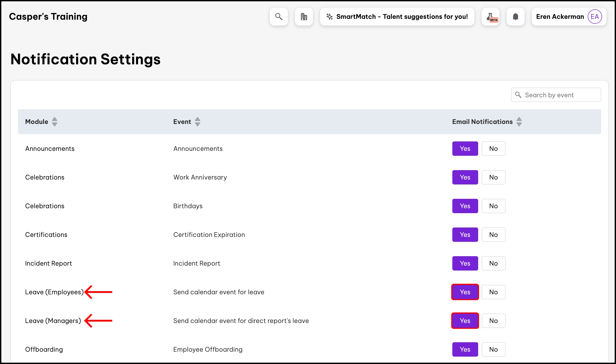Click the EA profile avatar
The height and width of the screenshot is (364, 616).
click(594, 17)
